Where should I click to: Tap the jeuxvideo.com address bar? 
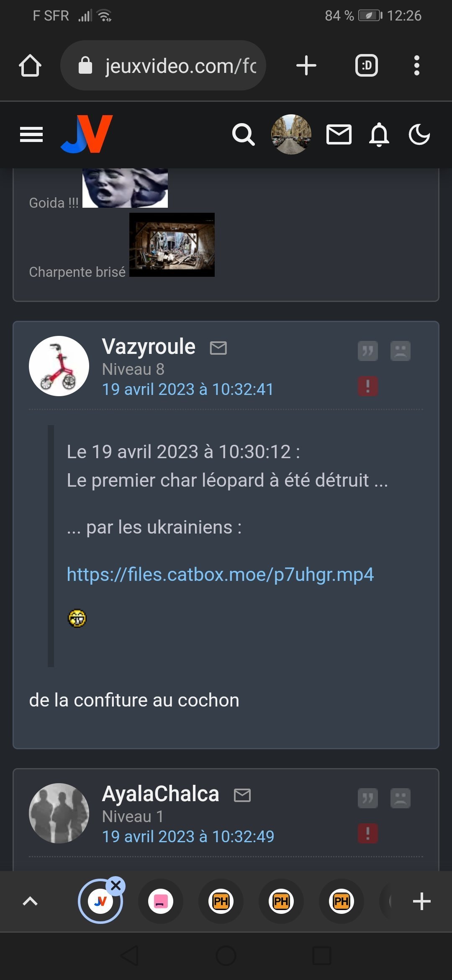tap(164, 65)
